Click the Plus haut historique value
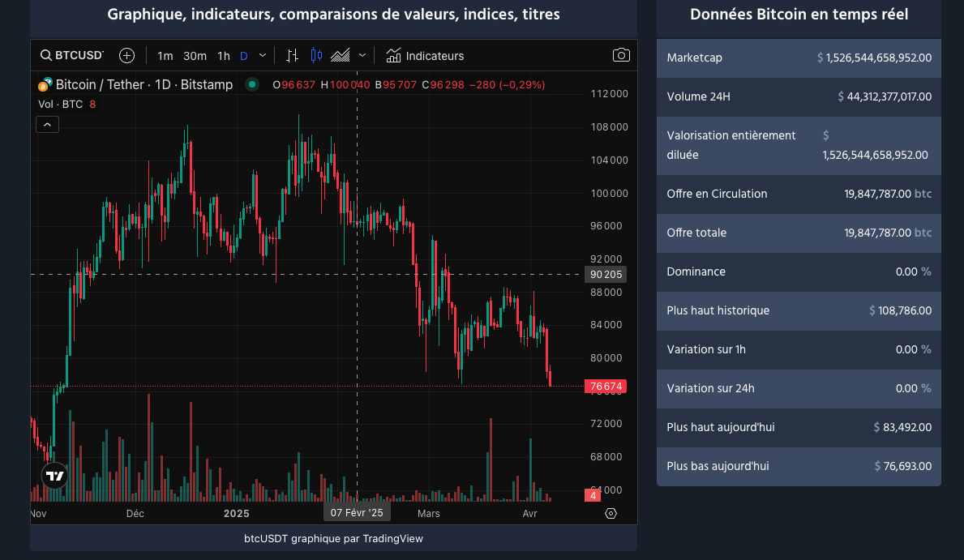The height and width of the screenshot is (560, 964). pyautogui.click(x=900, y=310)
